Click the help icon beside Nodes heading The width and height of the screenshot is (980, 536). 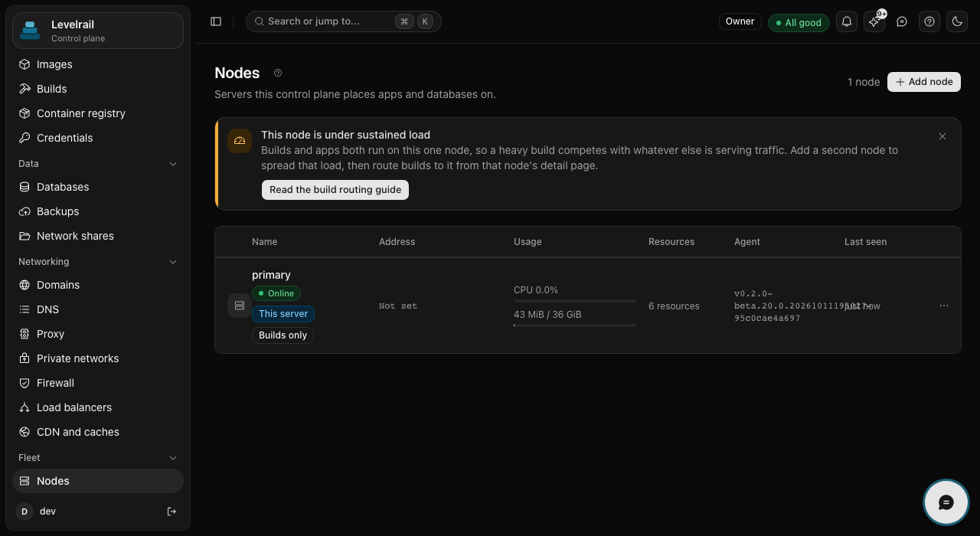click(x=278, y=73)
